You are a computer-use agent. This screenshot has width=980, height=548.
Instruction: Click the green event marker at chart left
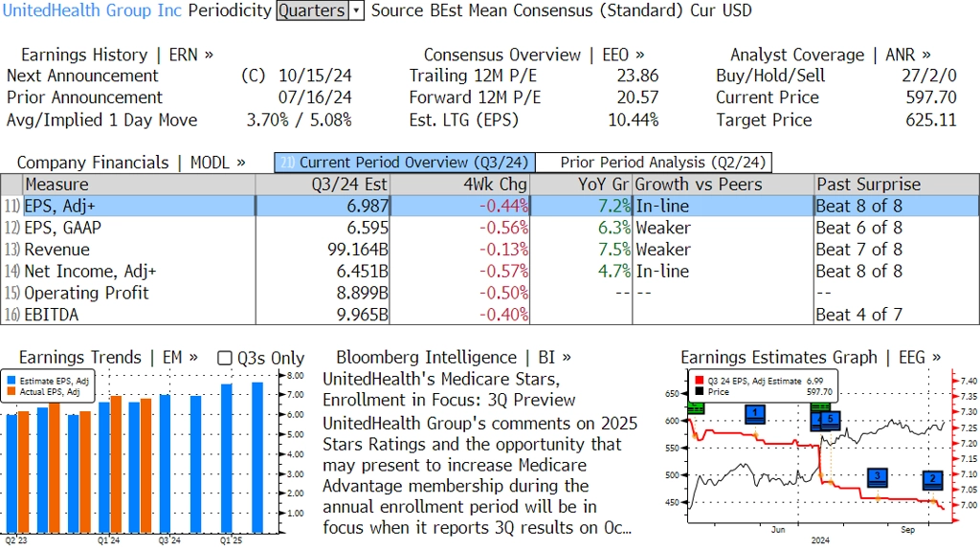697,408
